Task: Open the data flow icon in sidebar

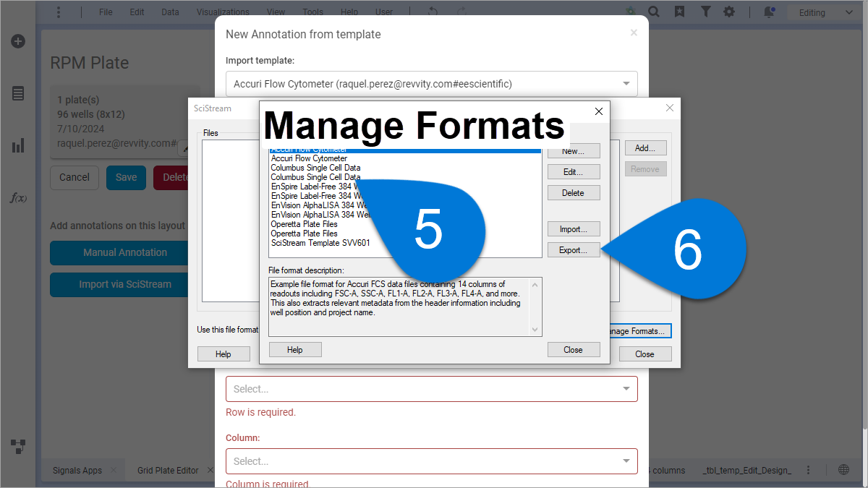Action: coord(18,445)
